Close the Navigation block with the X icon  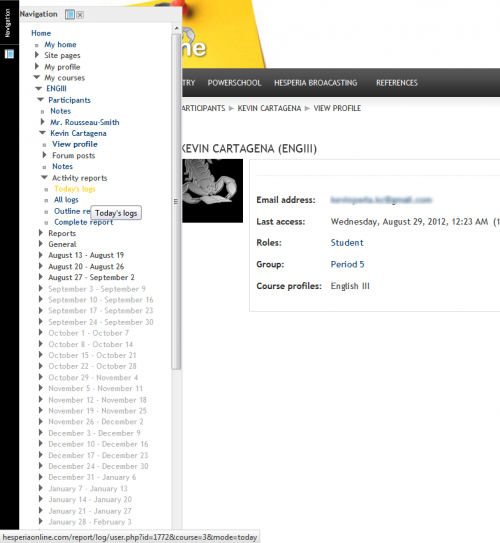coord(80,15)
